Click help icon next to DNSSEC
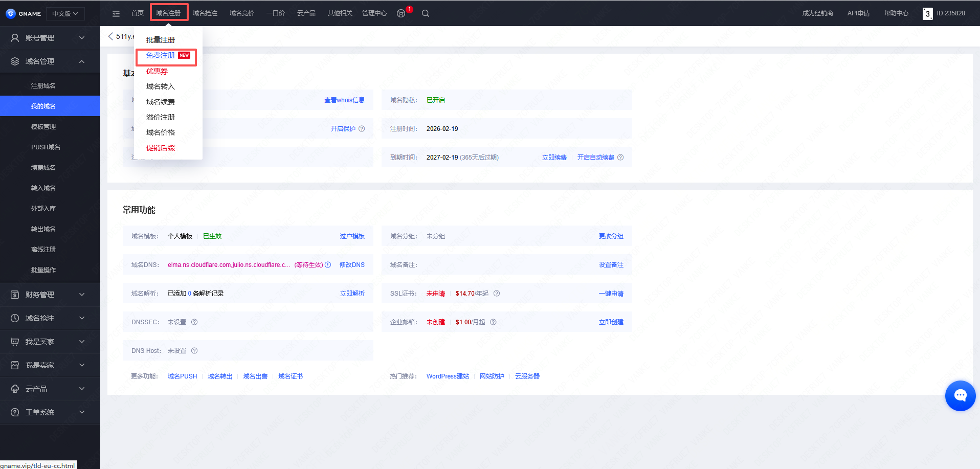This screenshot has width=980, height=469. point(194,322)
